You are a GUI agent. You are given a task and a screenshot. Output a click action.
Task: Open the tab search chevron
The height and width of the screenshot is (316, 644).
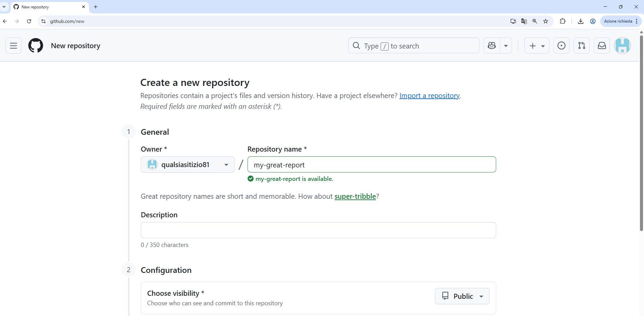click(x=4, y=7)
